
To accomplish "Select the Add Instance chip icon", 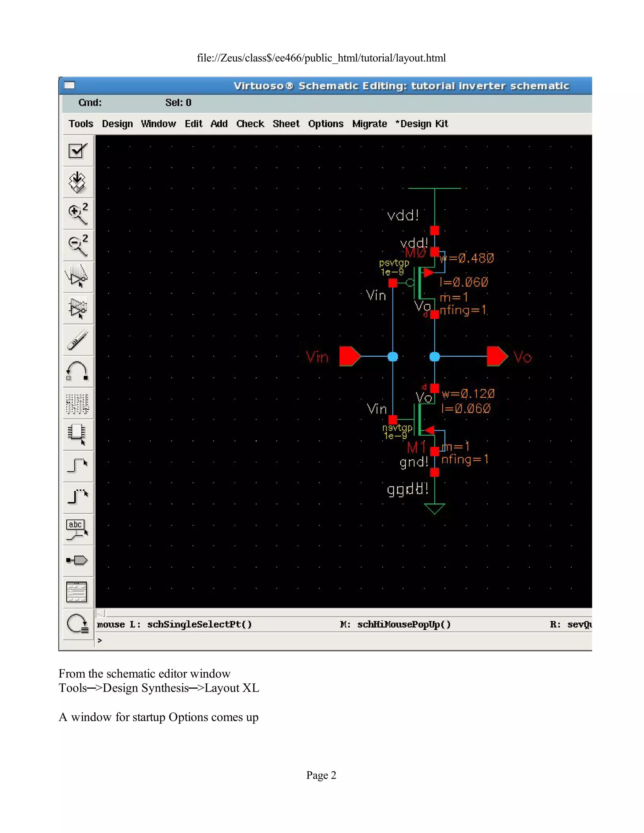I will click(78, 434).
